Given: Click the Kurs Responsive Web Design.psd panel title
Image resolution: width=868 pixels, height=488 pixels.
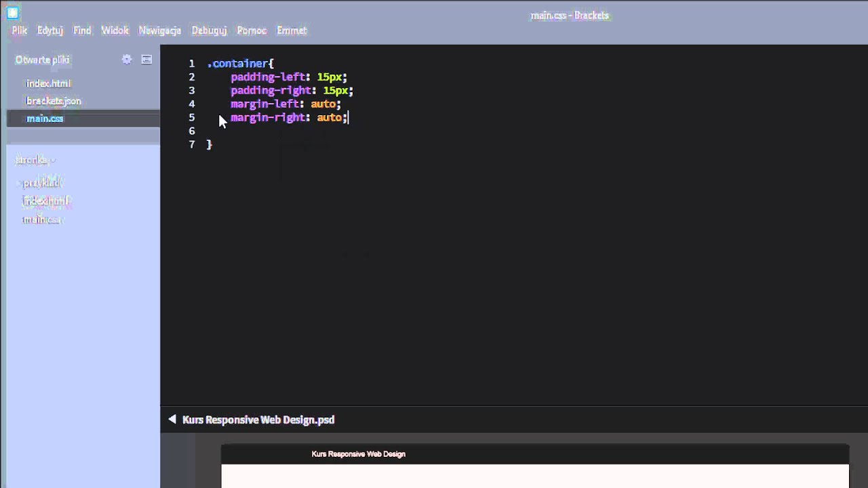Looking at the screenshot, I should pos(258,420).
